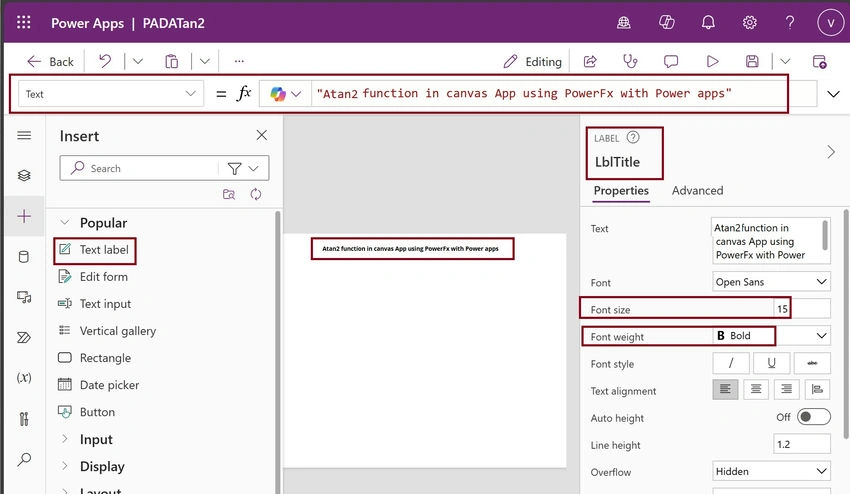Click the get more components icon
The height and width of the screenshot is (494, 850).
(x=229, y=194)
